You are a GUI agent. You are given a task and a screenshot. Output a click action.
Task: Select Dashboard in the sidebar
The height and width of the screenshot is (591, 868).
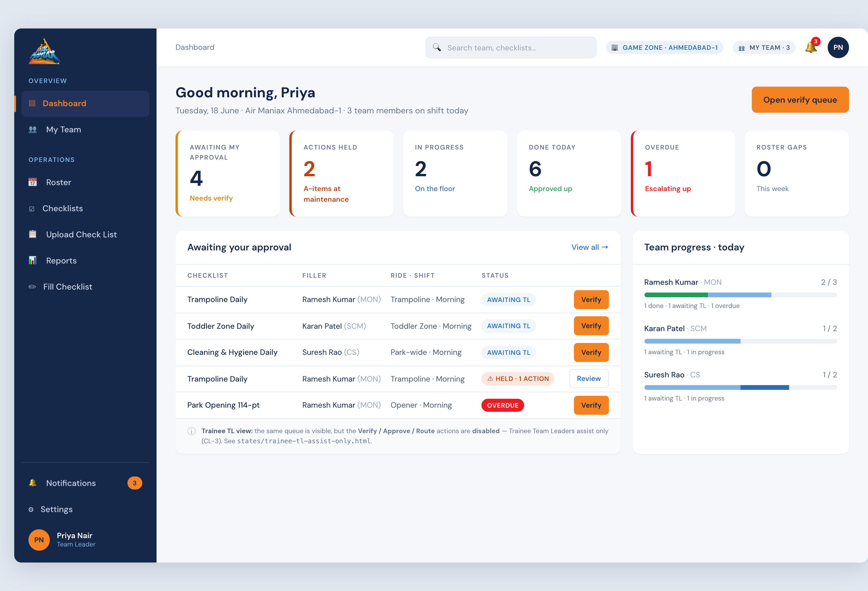tap(85, 104)
